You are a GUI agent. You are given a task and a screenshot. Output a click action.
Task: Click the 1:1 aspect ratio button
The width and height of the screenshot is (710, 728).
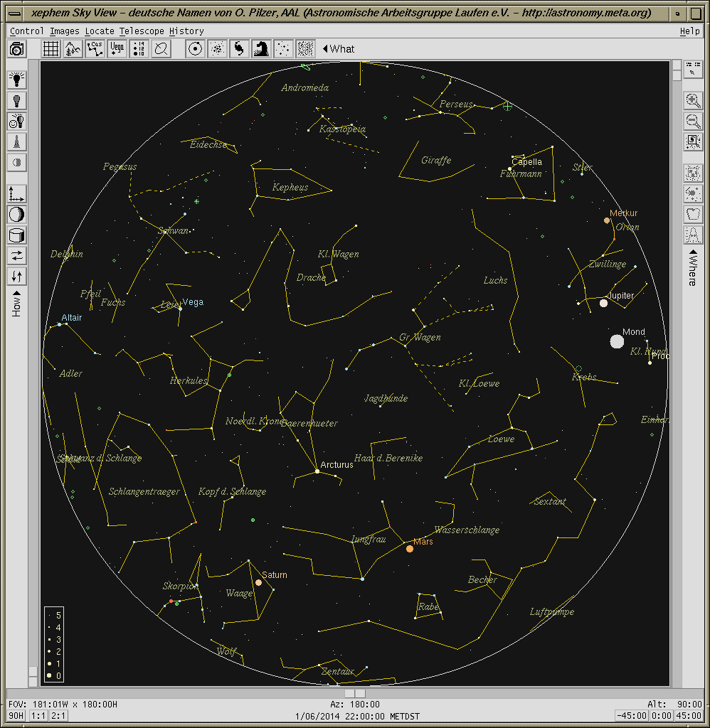(38, 715)
